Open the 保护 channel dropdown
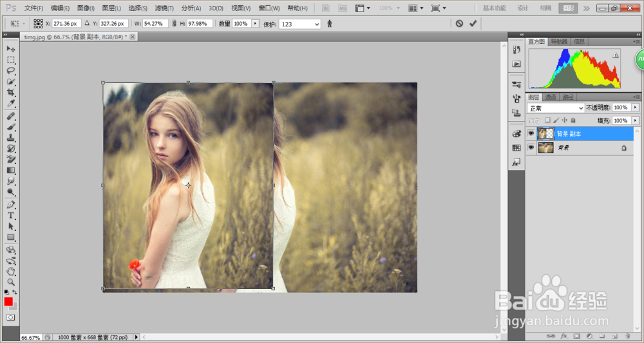The height and width of the screenshot is (343, 644). (299, 24)
